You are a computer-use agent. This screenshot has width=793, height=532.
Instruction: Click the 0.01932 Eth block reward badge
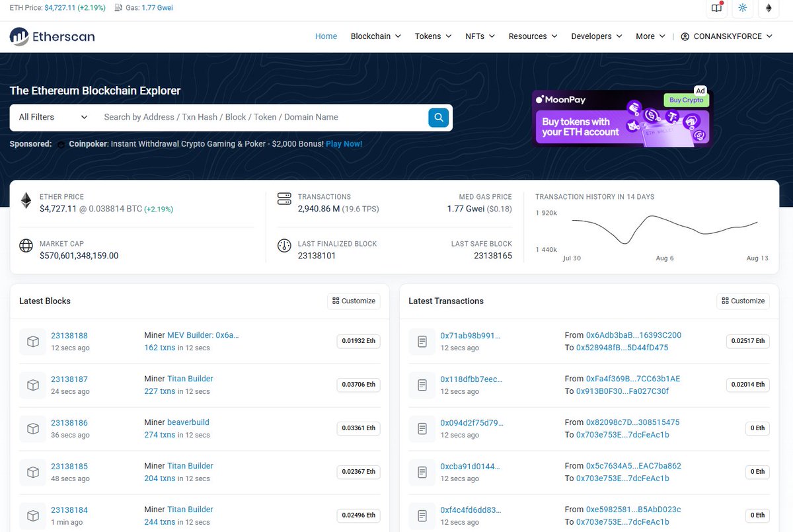358,341
